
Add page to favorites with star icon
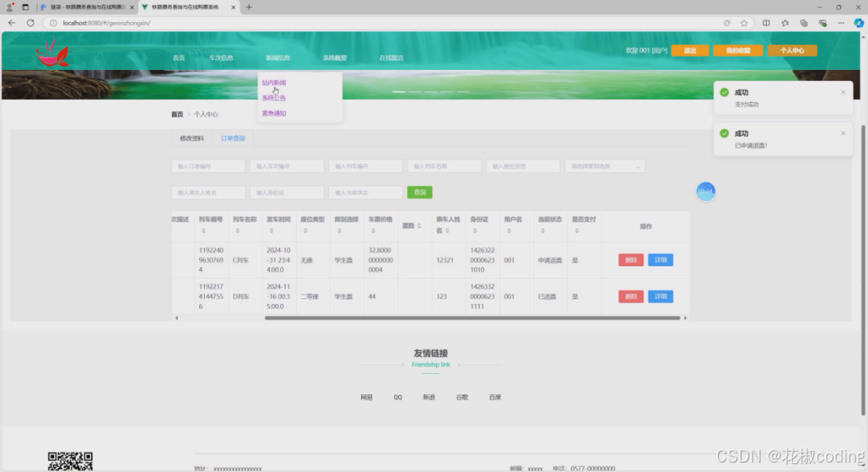[744, 24]
